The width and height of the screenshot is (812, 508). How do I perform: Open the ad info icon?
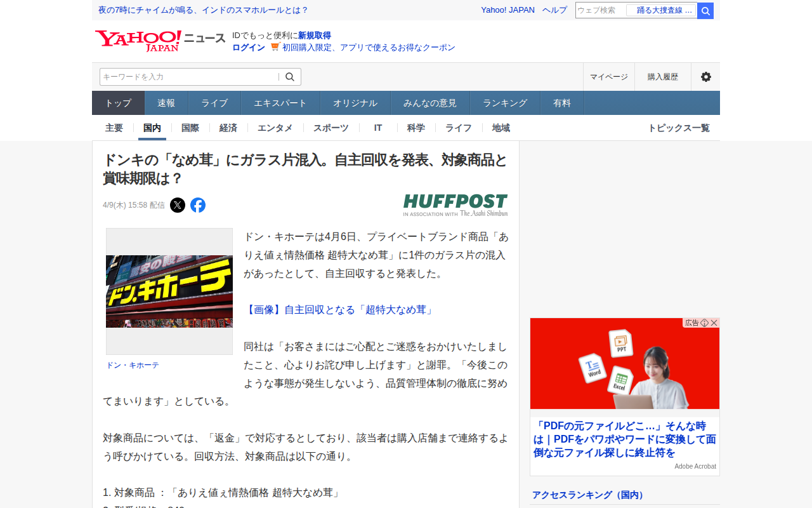tap(704, 323)
